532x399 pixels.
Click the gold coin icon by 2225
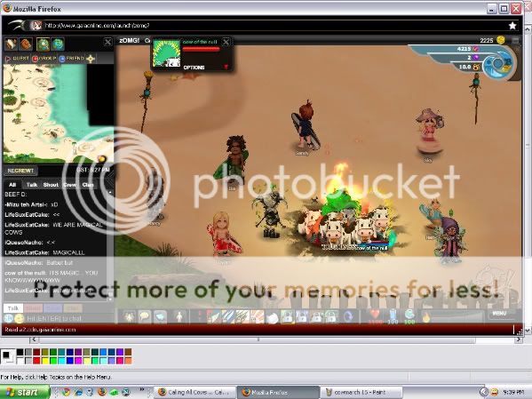[501, 40]
